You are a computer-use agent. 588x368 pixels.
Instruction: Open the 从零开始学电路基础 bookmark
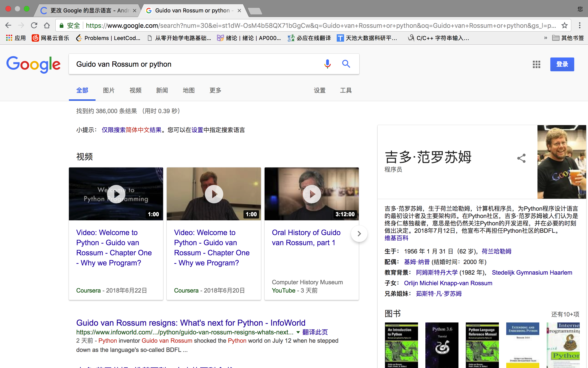(x=179, y=38)
